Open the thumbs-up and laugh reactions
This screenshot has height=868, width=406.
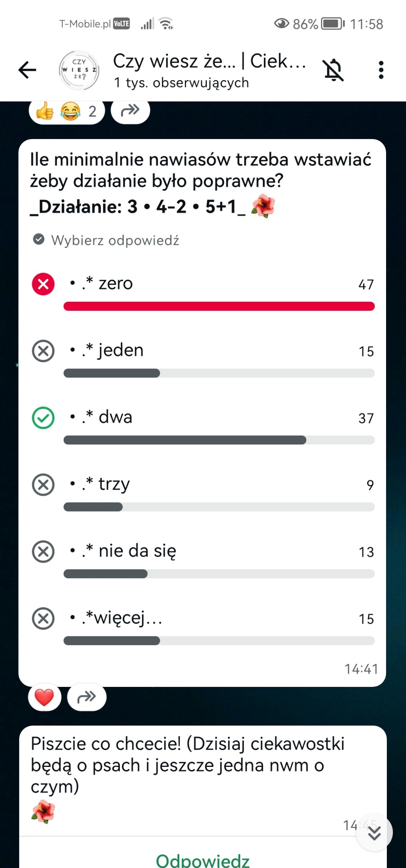click(x=67, y=111)
